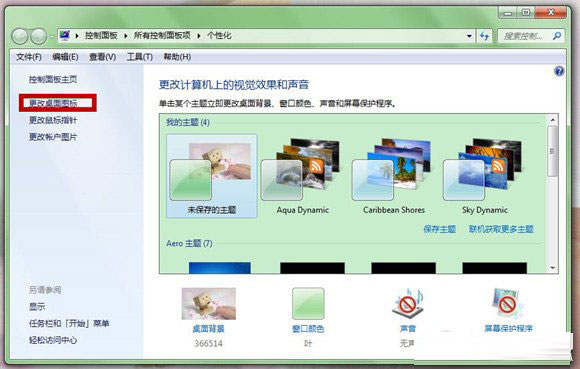Image resolution: width=580 pixels, height=369 pixels.
Task: Select the Caribbean Shores theme
Action: [394, 176]
